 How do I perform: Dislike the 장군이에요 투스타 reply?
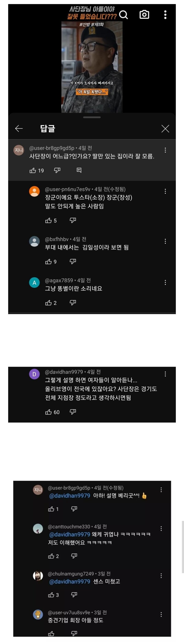point(73,220)
